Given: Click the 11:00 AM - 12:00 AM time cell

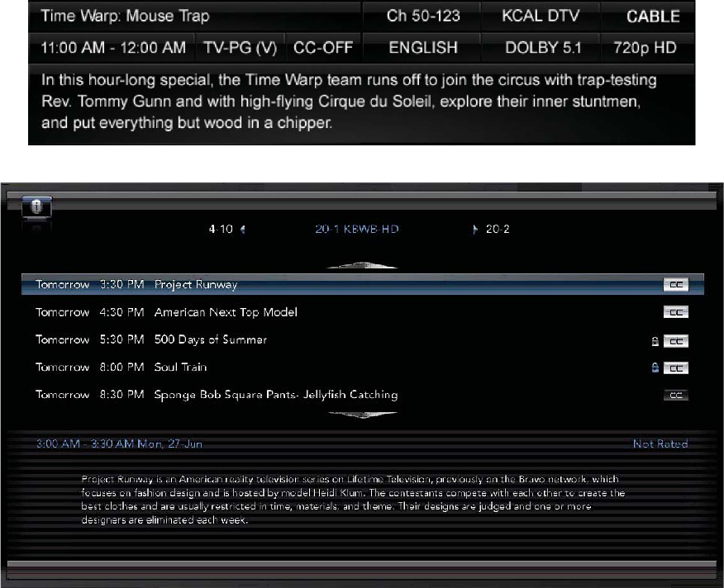Looking at the screenshot, I should [113, 48].
